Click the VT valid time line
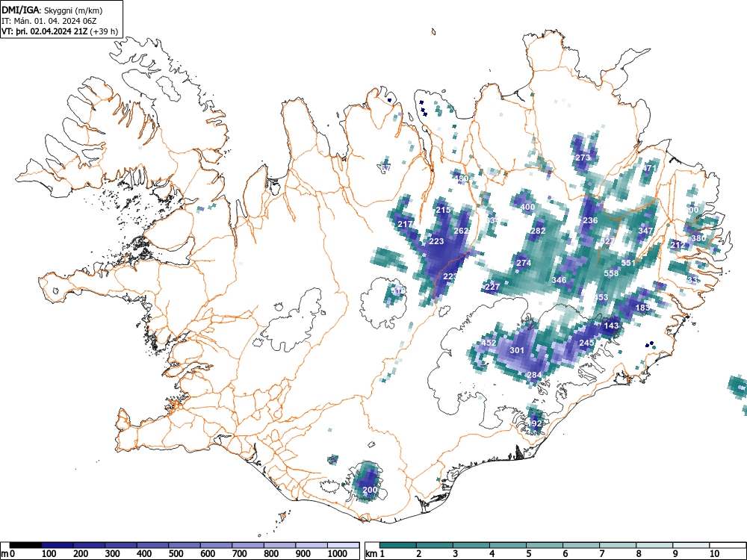Viewport: 747px width, 560px height. click(60, 31)
